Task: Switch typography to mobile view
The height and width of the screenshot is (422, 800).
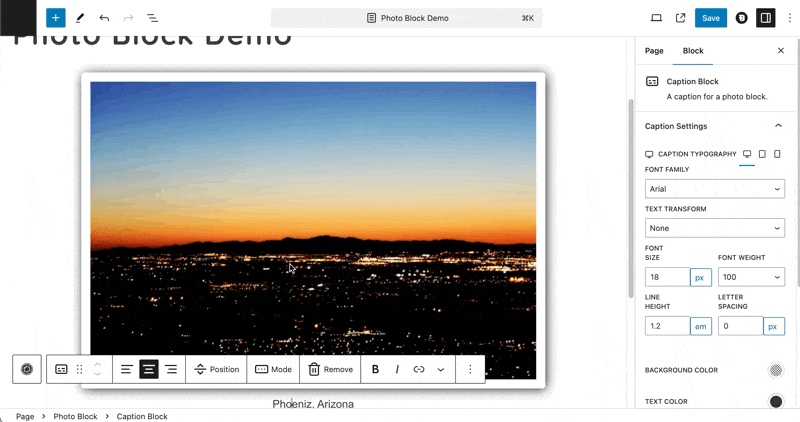Action: [x=777, y=154]
